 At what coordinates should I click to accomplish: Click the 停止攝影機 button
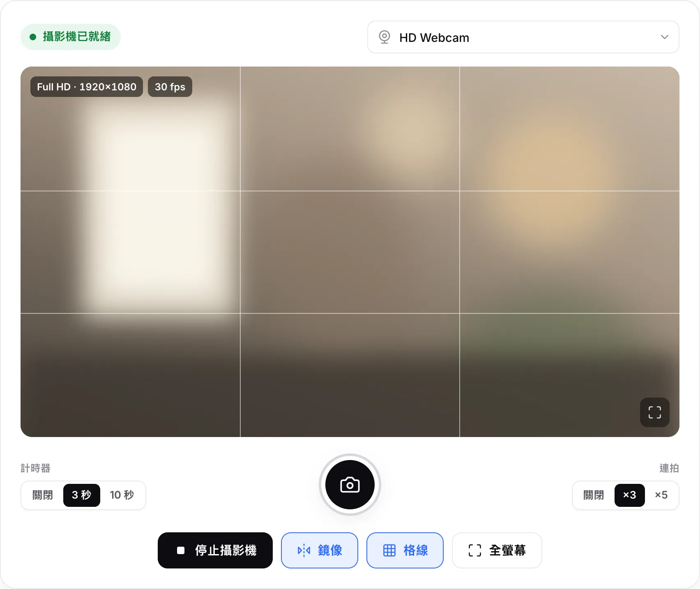tap(215, 550)
